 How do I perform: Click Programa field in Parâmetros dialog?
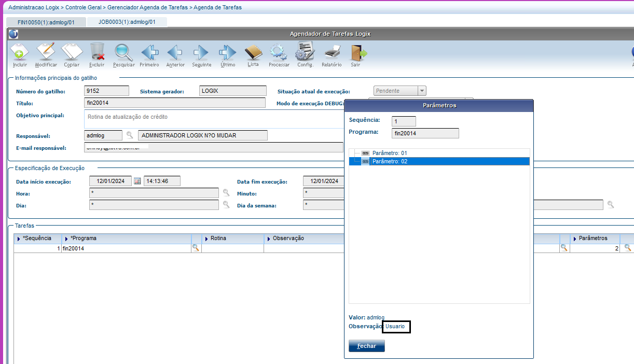[x=425, y=133]
